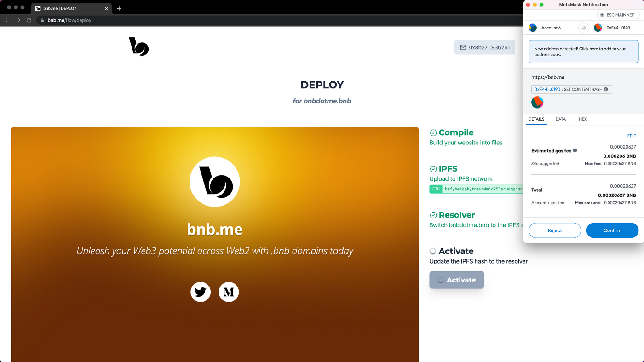Open wallet address 0x8b27...936251 menu
The image size is (644, 362).
pos(485,47)
